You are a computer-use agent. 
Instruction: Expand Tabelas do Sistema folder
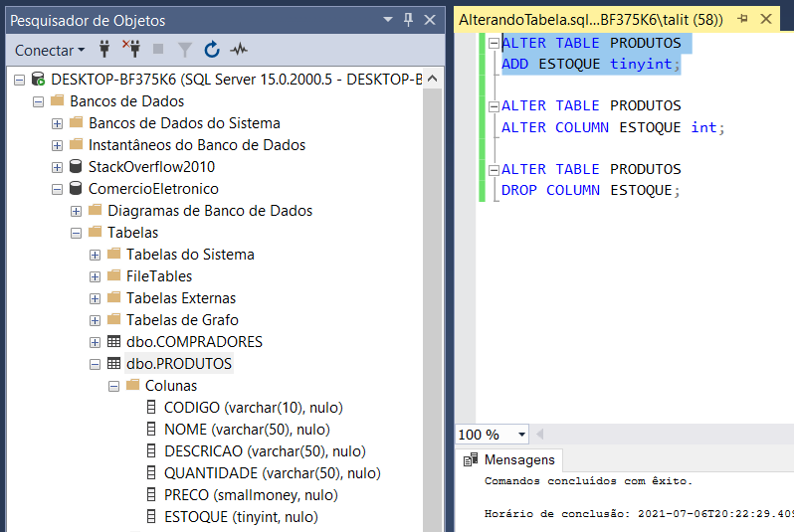95,256
